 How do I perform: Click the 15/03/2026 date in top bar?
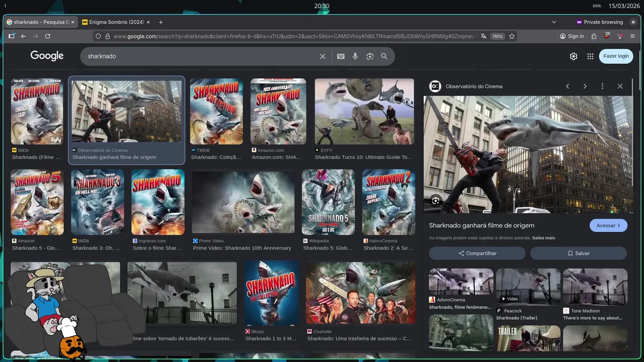click(x=624, y=6)
